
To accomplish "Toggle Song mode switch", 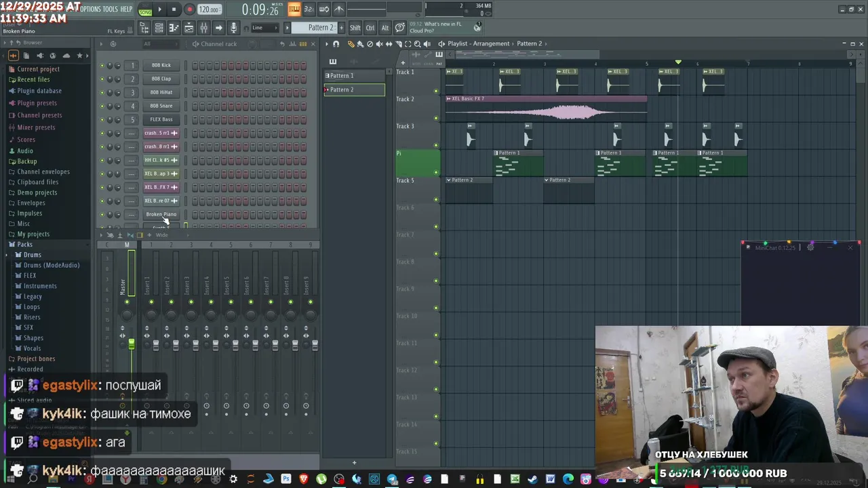I will [145, 11].
